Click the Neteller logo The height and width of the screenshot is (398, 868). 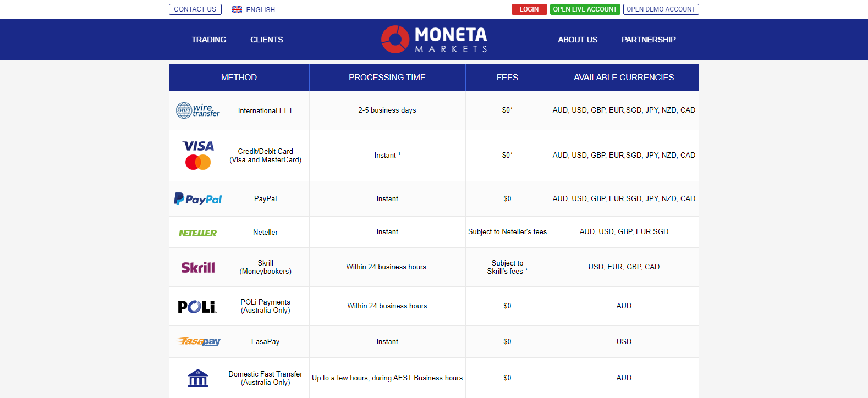pos(198,233)
